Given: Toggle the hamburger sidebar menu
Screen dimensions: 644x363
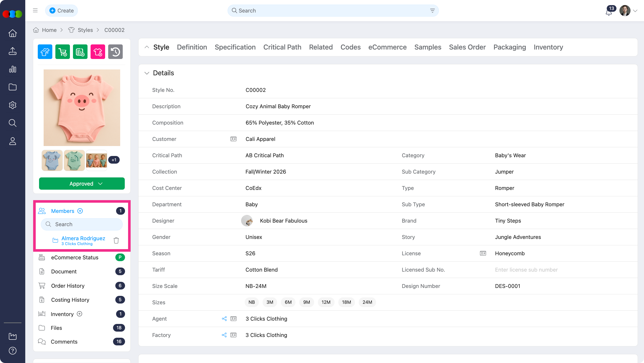Looking at the screenshot, I should [35, 10].
